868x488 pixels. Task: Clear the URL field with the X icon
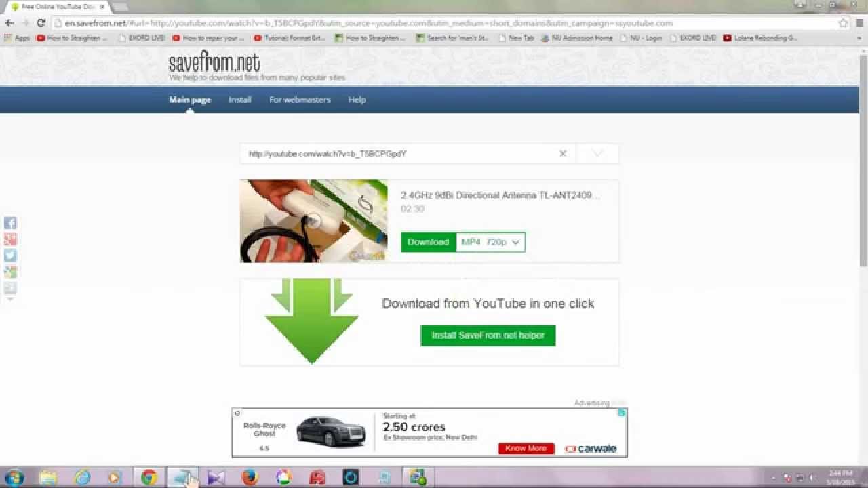(563, 154)
